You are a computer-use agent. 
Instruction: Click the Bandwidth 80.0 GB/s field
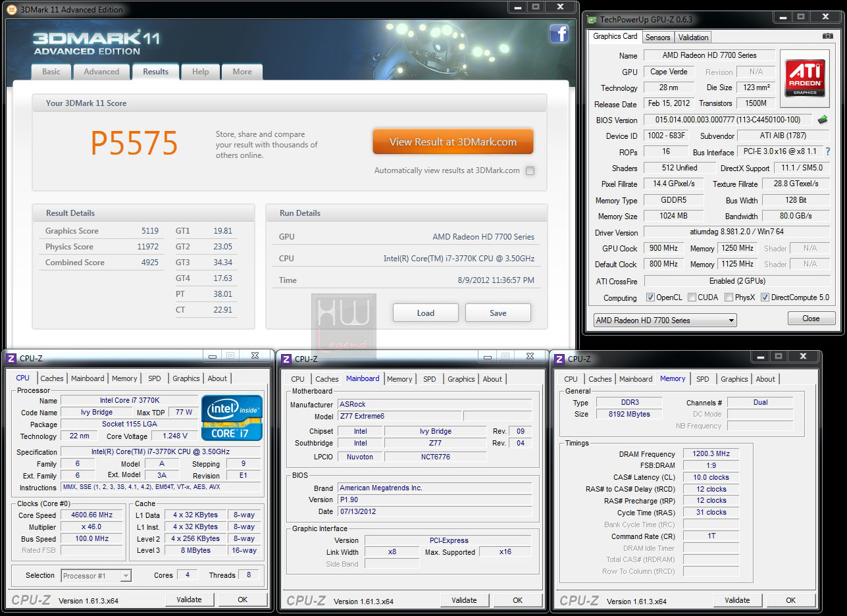click(796, 216)
